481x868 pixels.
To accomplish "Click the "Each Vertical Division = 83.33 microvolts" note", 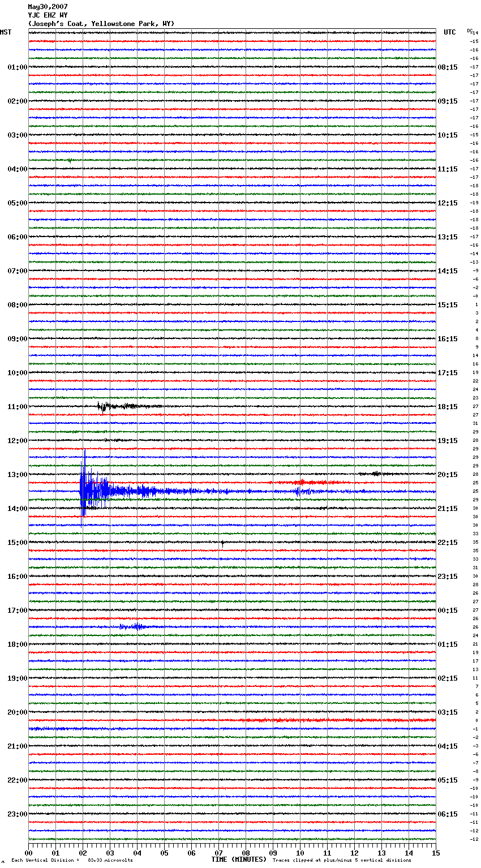I will (72, 860).
